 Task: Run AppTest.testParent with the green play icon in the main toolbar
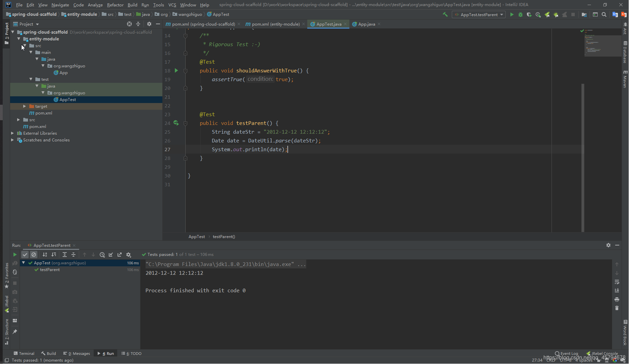512,14
